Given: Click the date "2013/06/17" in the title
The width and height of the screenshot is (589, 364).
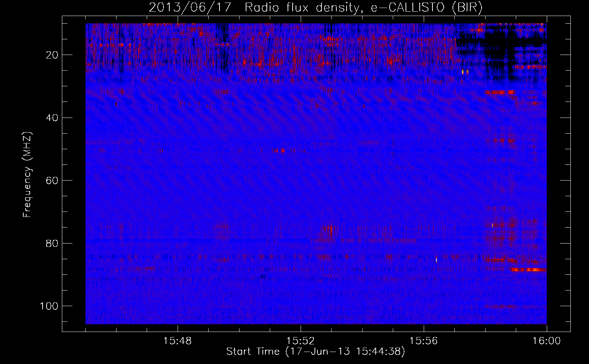Looking at the screenshot, I should (190, 8).
